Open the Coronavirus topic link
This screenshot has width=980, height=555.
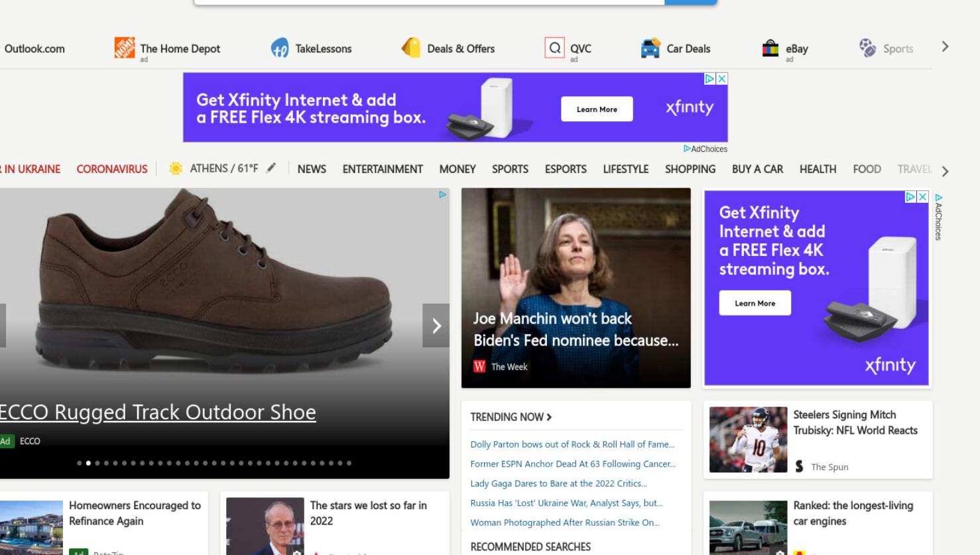point(112,169)
